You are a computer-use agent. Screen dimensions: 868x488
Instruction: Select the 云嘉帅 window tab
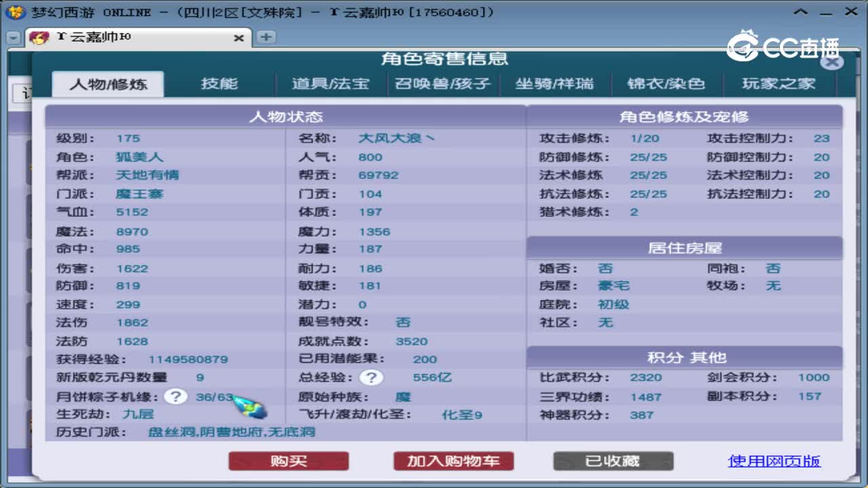pyautogui.click(x=138, y=38)
